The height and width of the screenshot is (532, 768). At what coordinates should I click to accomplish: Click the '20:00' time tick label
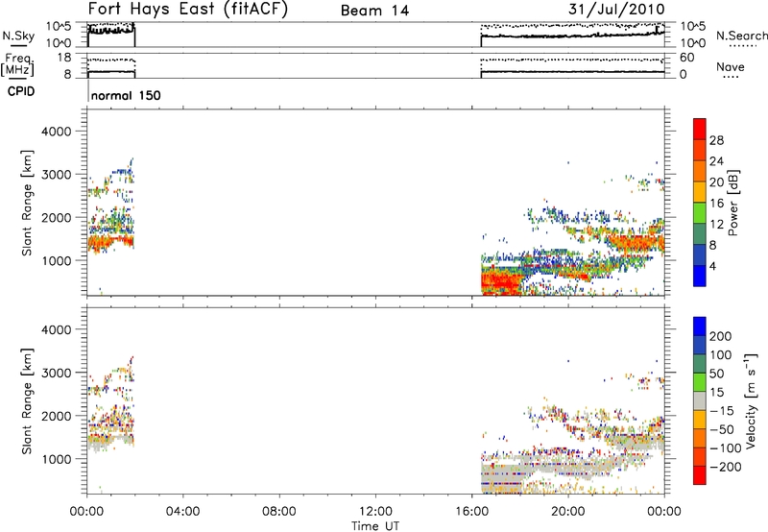click(568, 512)
